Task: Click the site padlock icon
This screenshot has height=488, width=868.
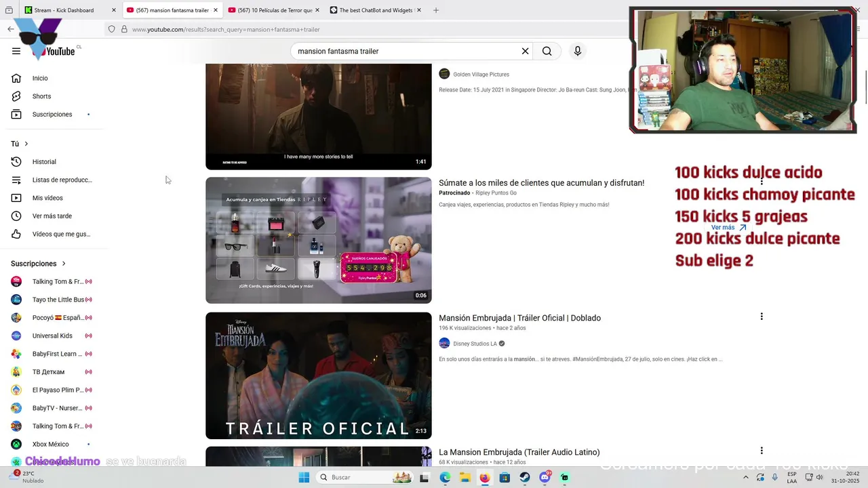Action: coord(124,29)
